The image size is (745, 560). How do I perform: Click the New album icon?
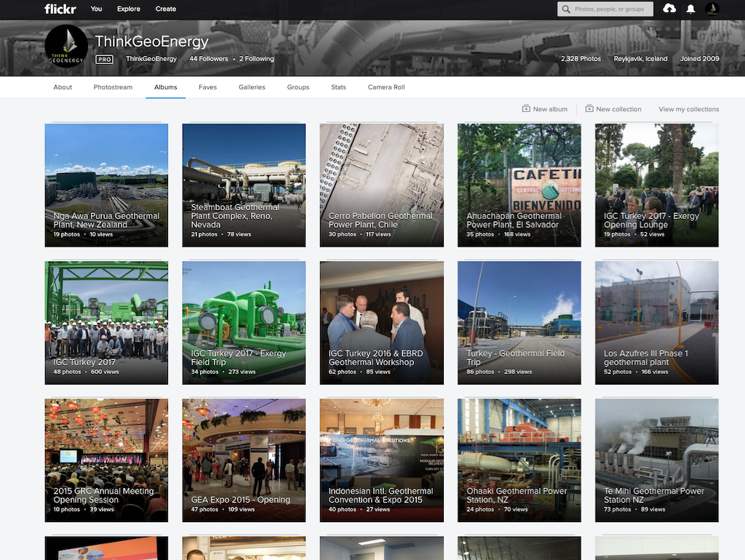[526, 109]
